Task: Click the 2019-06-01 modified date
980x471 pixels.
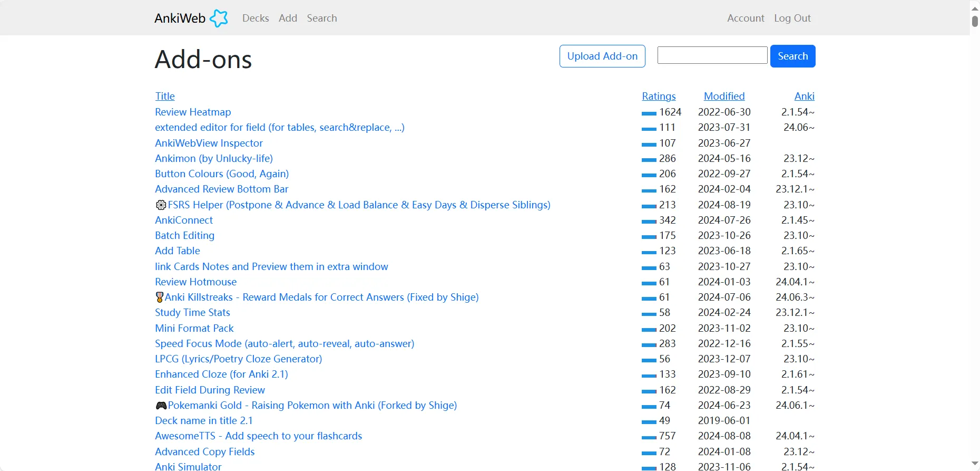Action: [724, 420]
